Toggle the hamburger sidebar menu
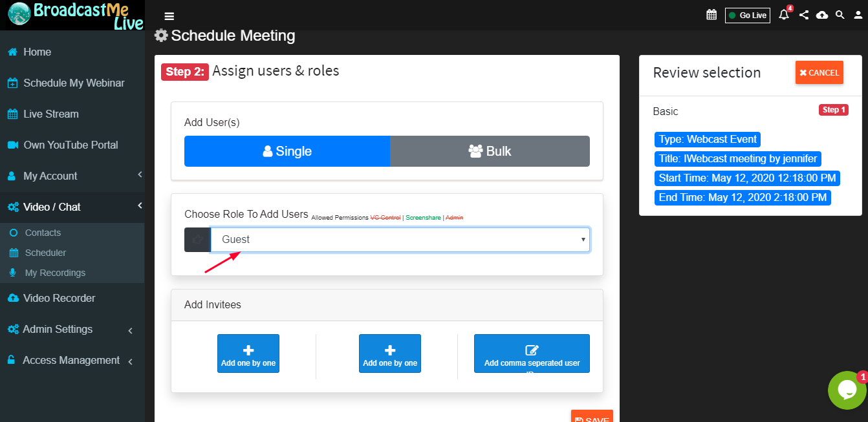The width and height of the screenshot is (868, 422). point(169,16)
